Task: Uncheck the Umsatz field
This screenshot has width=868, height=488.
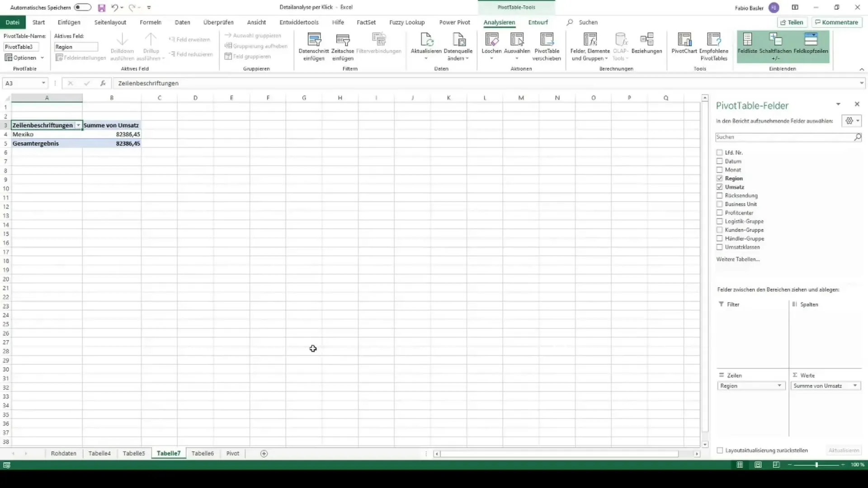Action: [x=719, y=187]
